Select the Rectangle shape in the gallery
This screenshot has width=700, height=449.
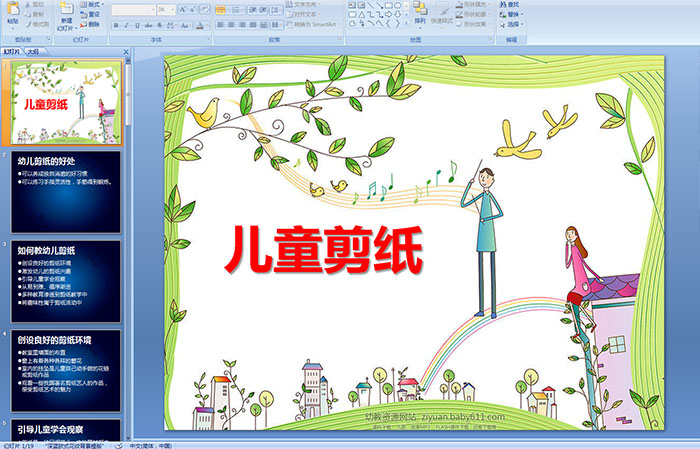point(388,5)
